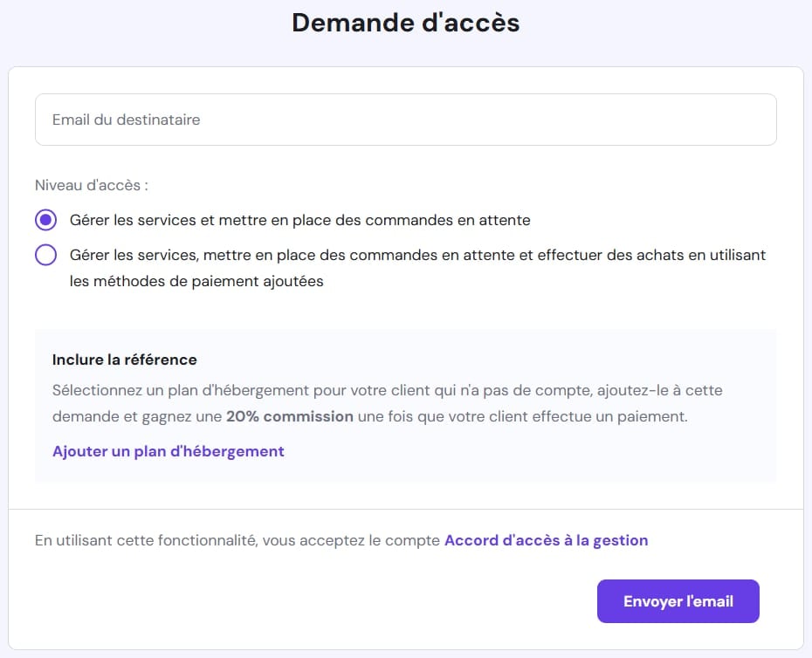Open the 'Ajouter un plan d'hébergement' link

point(169,451)
